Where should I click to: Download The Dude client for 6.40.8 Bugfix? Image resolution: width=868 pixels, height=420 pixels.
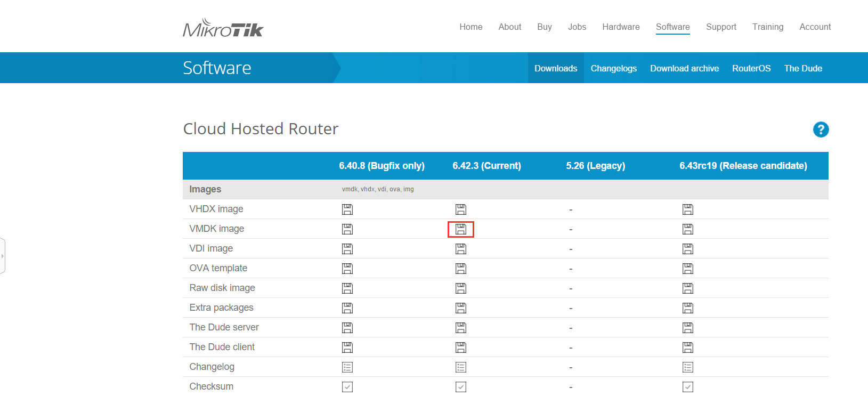[347, 348]
